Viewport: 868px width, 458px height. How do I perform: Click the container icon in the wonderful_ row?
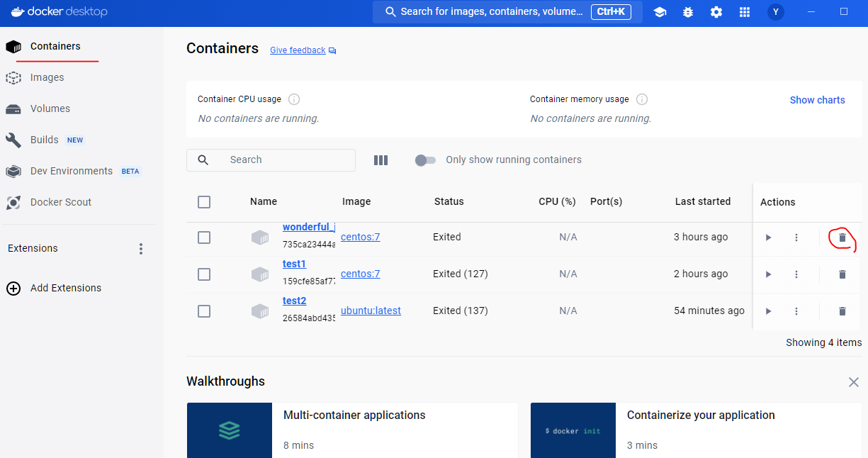coord(260,238)
